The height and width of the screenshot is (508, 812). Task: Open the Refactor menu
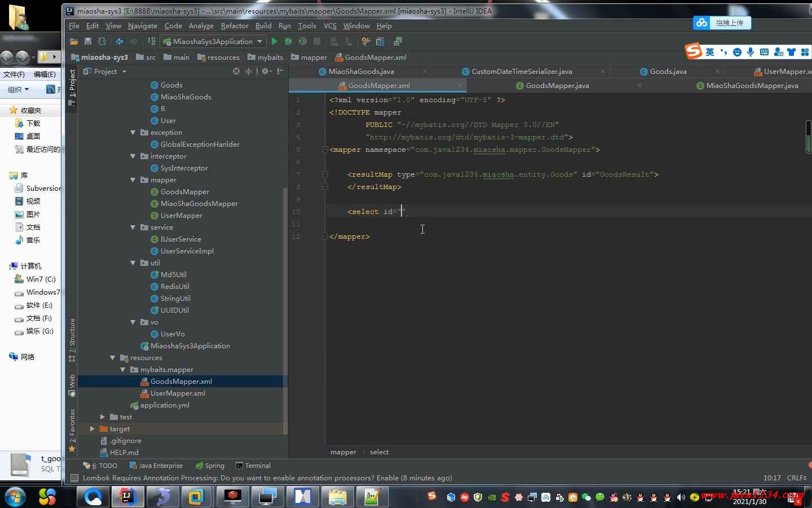click(234, 26)
